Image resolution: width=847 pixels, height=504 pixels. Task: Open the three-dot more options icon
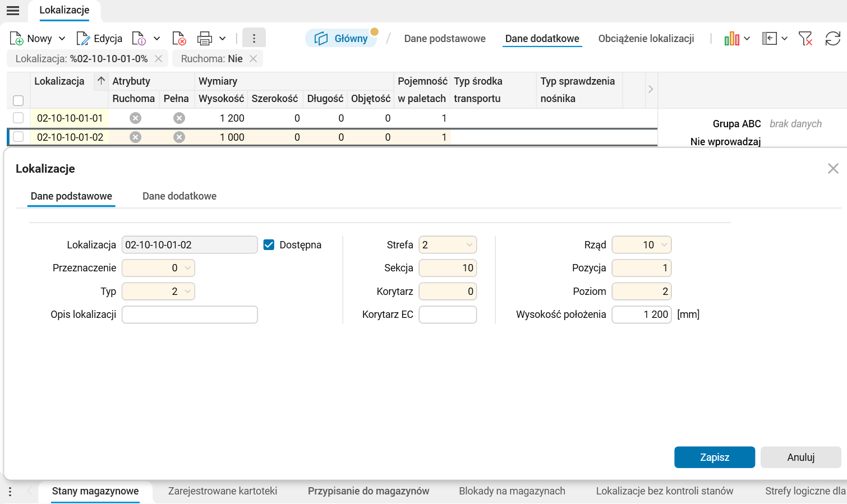(254, 38)
